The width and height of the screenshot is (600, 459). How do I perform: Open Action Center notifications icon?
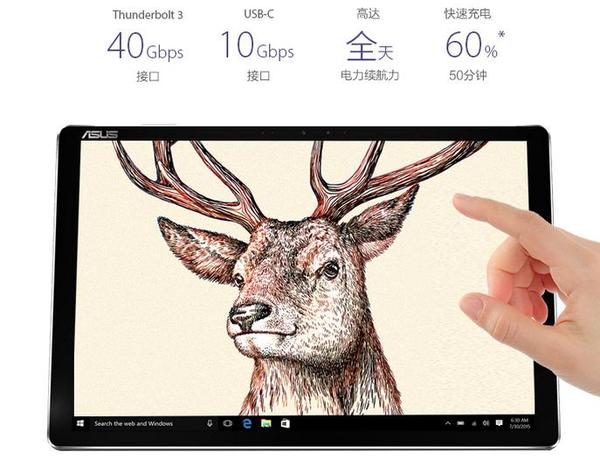pos(499,423)
